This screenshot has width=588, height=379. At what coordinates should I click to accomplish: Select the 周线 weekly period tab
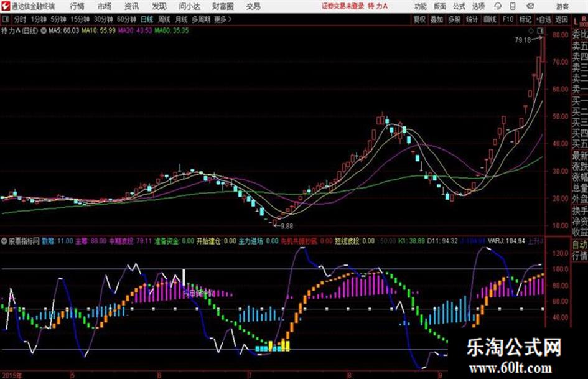(164, 19)
